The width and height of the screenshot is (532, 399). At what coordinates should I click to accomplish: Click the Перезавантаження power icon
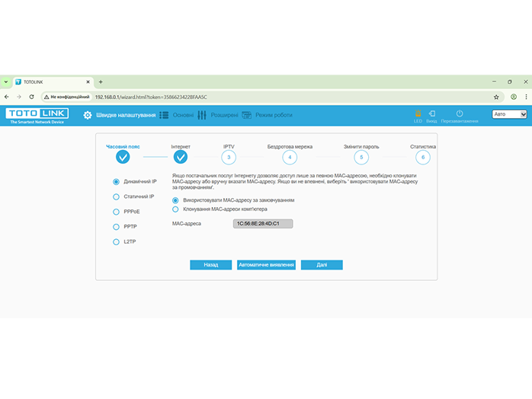[460, 113]
